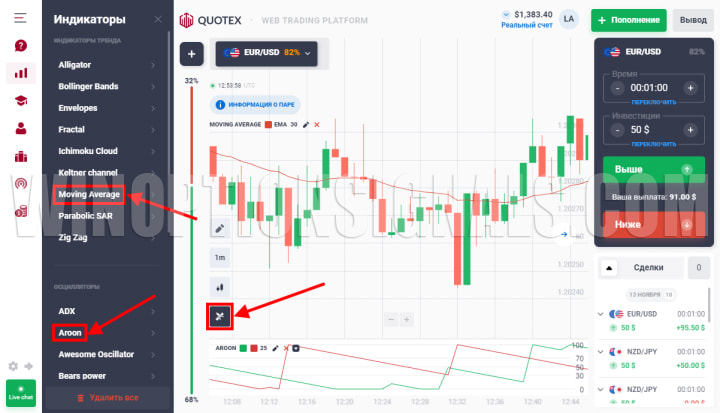Viewport: 720px width, 413px height.
Task: Click the highlighted indicators compass icon
Action: (x=219, y=316)
